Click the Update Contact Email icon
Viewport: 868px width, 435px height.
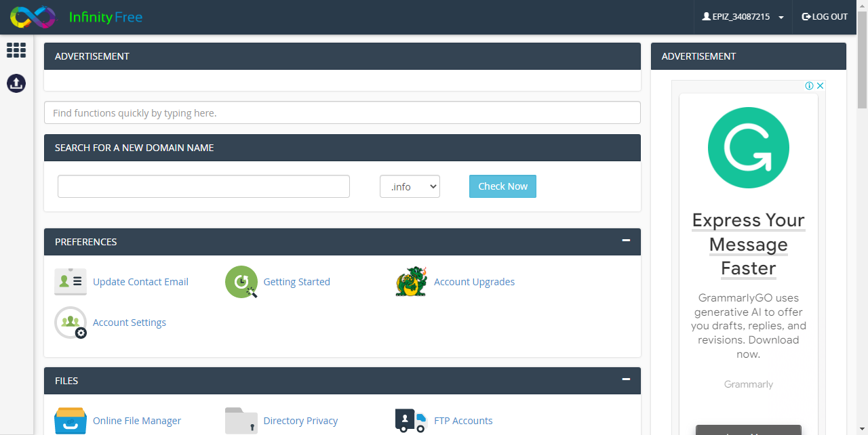click(71, 282)
